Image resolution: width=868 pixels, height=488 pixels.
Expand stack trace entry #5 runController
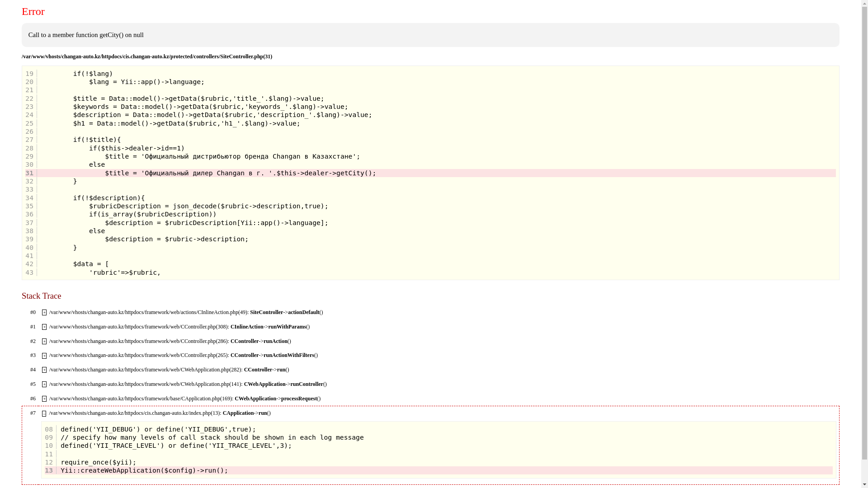(x=44, y=385)
